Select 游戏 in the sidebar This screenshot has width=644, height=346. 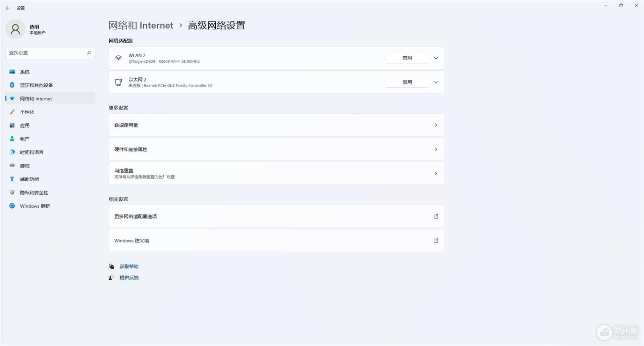click(x=50, y=166)
